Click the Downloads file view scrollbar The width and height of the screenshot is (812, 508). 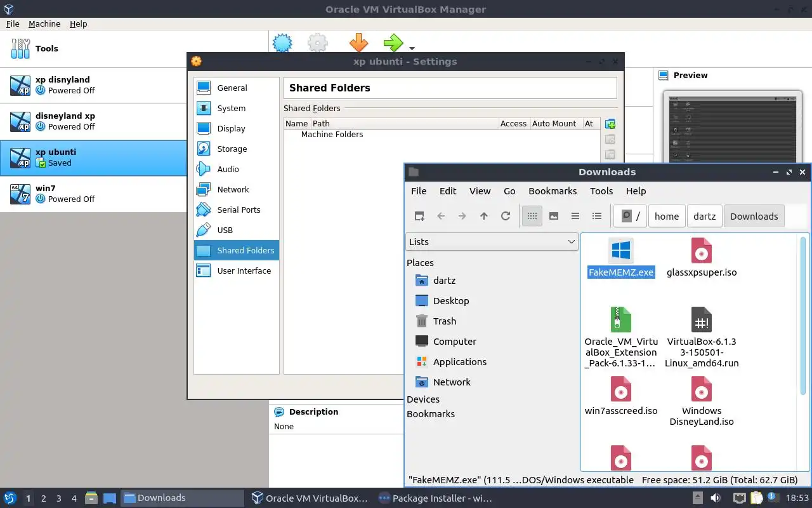click(803, 316)
